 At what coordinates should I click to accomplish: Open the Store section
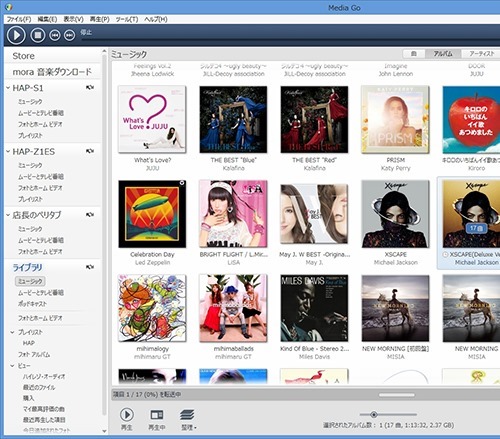pos(23,56)
